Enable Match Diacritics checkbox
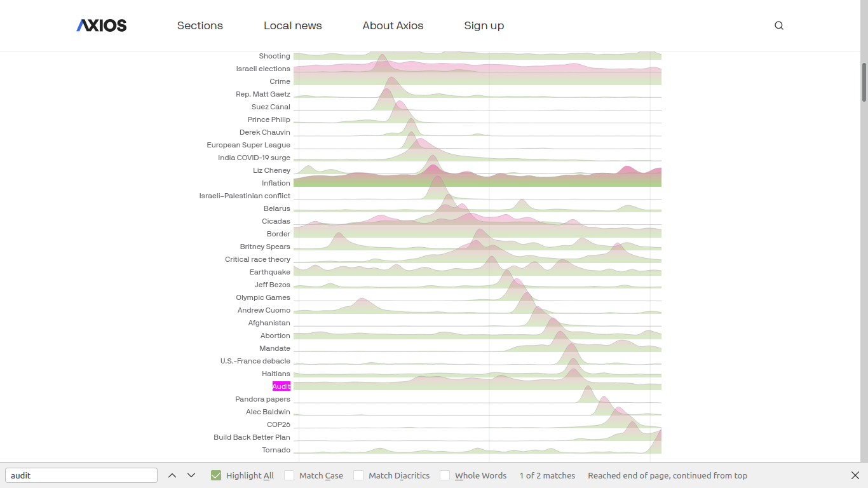The image size is (868, 488). [358, 475]
